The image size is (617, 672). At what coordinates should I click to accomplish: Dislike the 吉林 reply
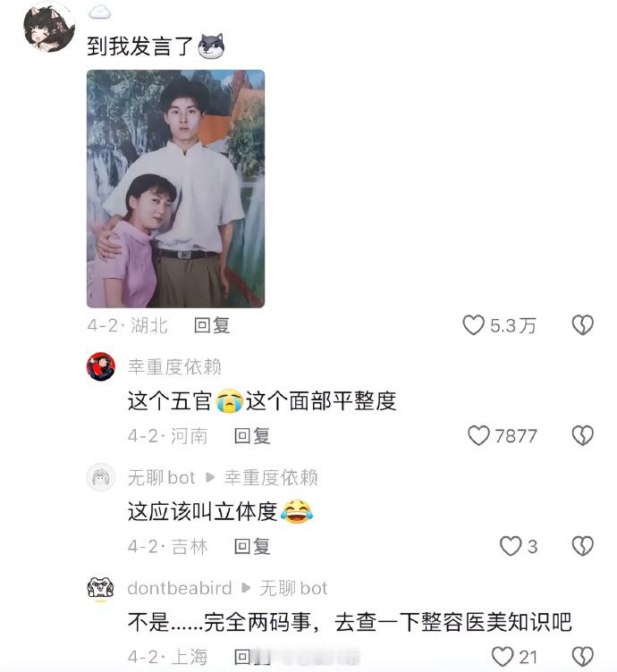click(583, 546)
